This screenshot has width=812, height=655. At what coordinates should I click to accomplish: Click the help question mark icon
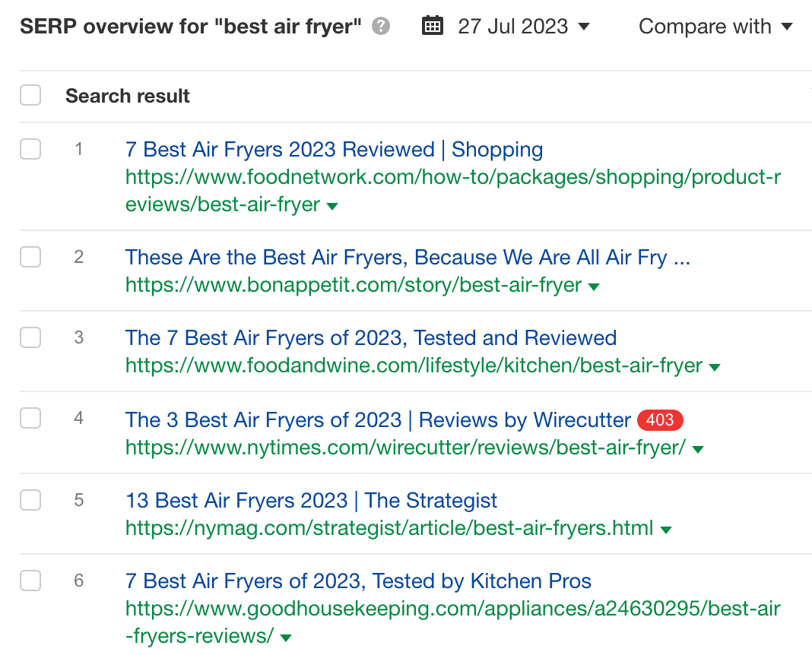pos(382,25)
